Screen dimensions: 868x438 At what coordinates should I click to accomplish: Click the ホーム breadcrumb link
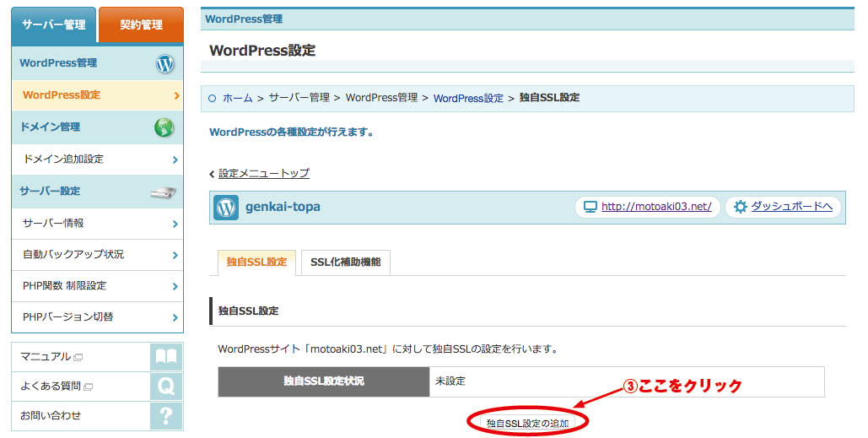tap(237, 98)
